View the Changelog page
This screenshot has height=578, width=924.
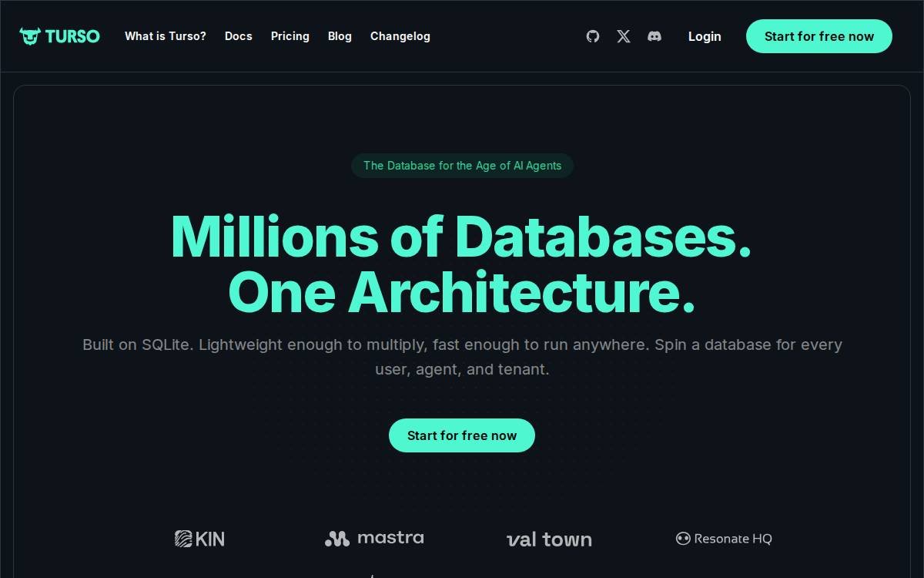pos(400,36)
